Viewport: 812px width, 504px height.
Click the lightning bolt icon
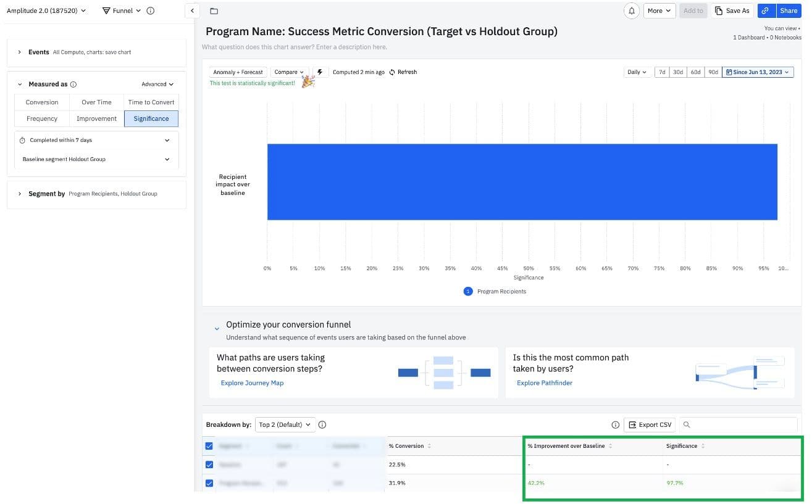tap(320, 72)
